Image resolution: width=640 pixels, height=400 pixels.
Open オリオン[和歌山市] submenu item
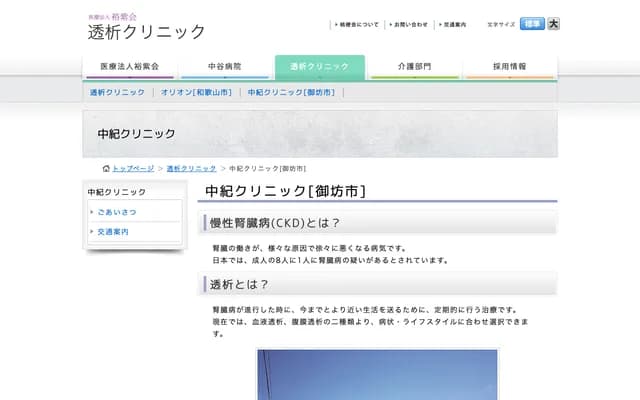tap(196, 92)
